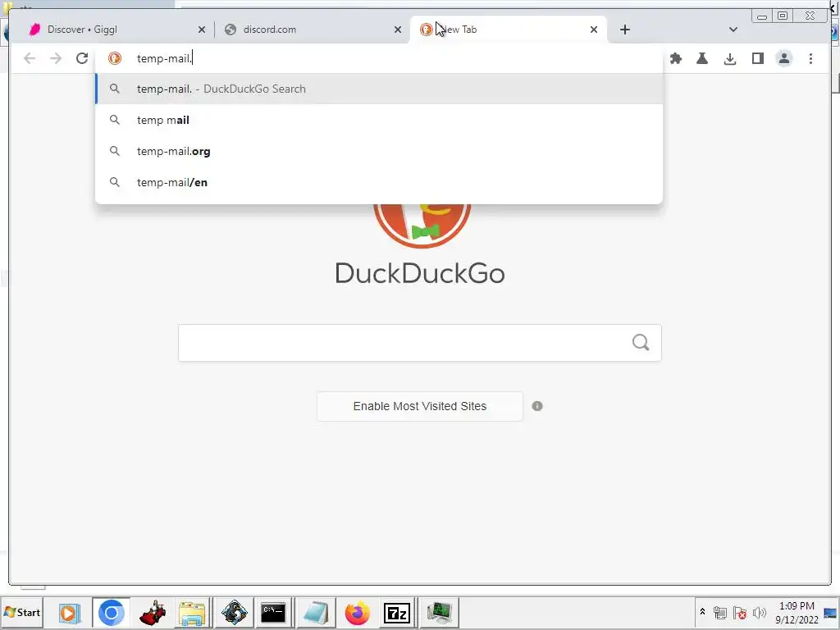The image size is (840, 630).
Task: Open the red kart game taskbar icon
Action: [153, 612]
